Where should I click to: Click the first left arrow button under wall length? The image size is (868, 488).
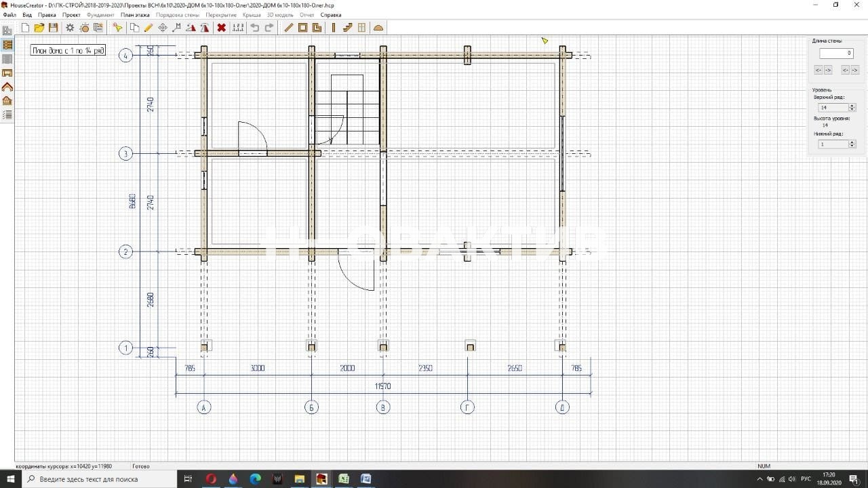tap(818, 70)
